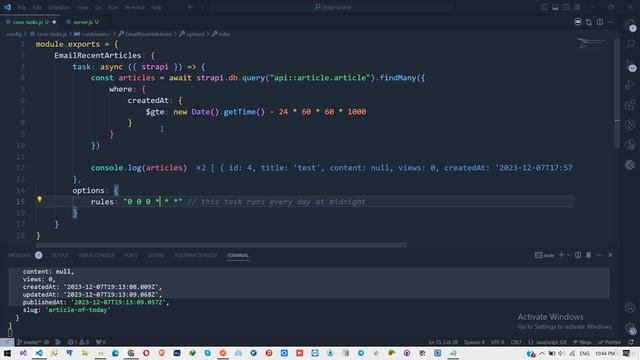Click the clock showing 10:44 PM
640x360 pixels.
click(604, 353)
